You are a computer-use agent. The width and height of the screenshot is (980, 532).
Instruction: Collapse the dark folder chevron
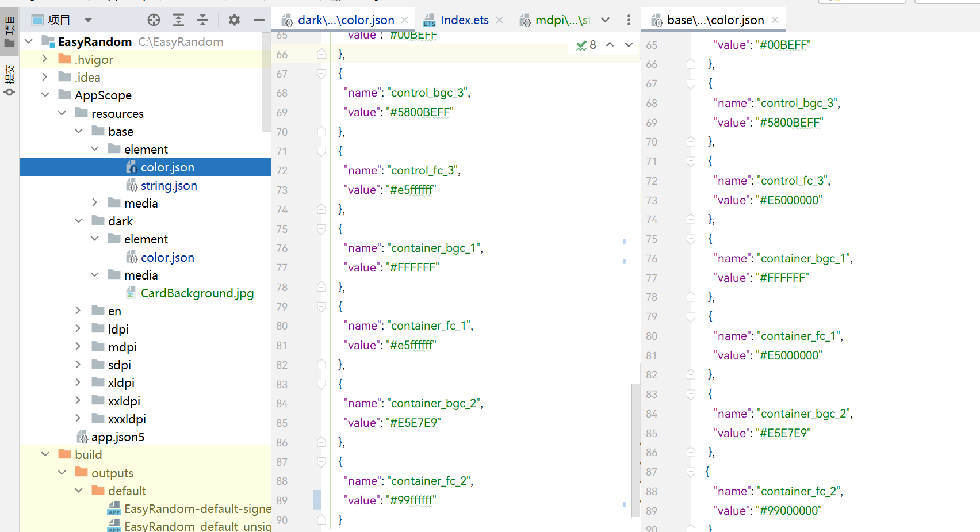(78, 221)
